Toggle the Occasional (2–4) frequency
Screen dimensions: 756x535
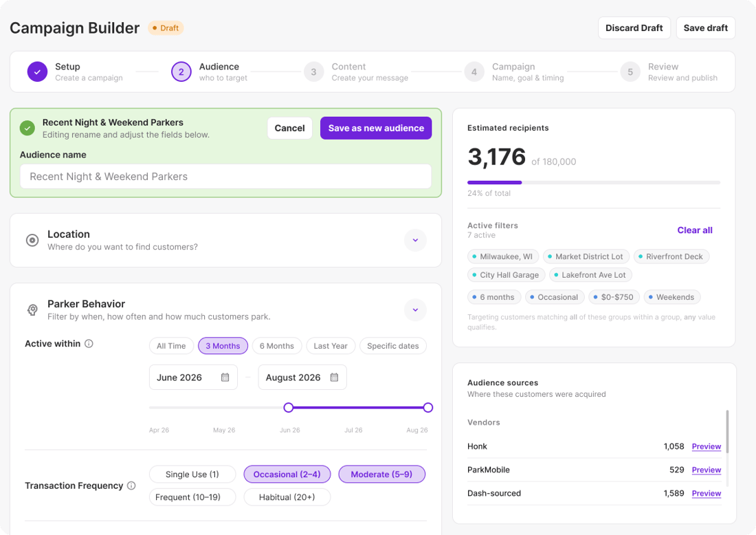pos(287,474)
